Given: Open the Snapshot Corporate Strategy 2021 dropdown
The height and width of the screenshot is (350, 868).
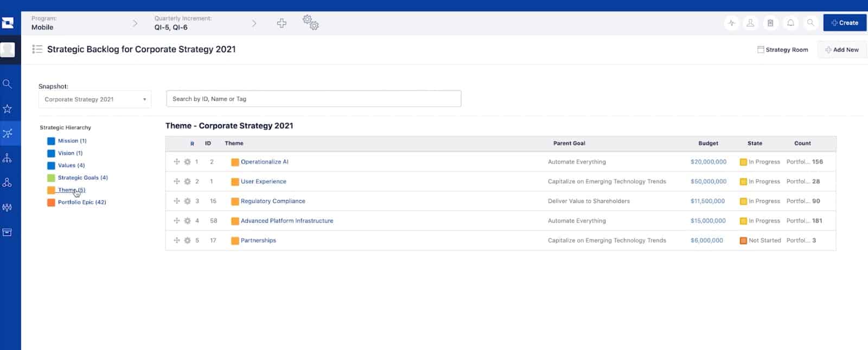Looking at the screenshot, I should tap(95, 99).
